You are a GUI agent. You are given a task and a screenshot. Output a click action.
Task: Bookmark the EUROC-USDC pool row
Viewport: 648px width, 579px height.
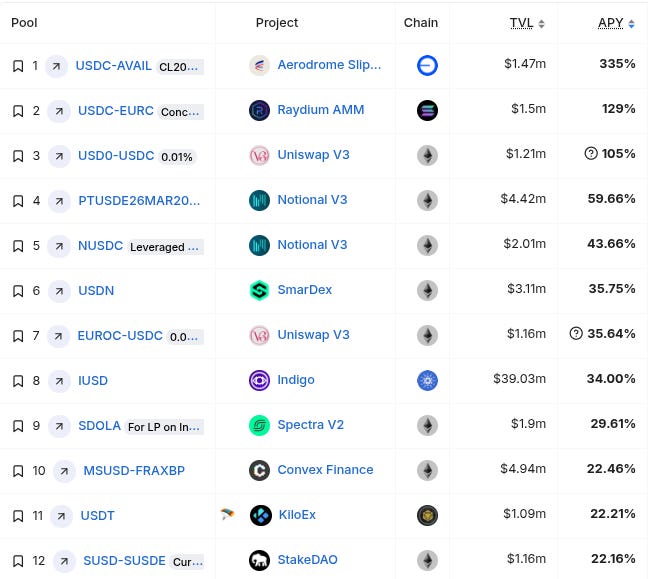pyautogui.click(x=18, y=336)
